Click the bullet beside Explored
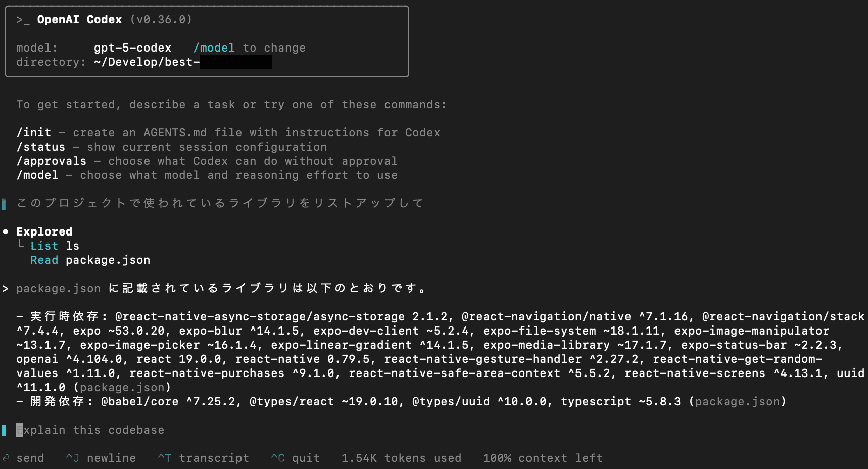The width and height of the screenshot is (868, 469). [x=6, y=232]
